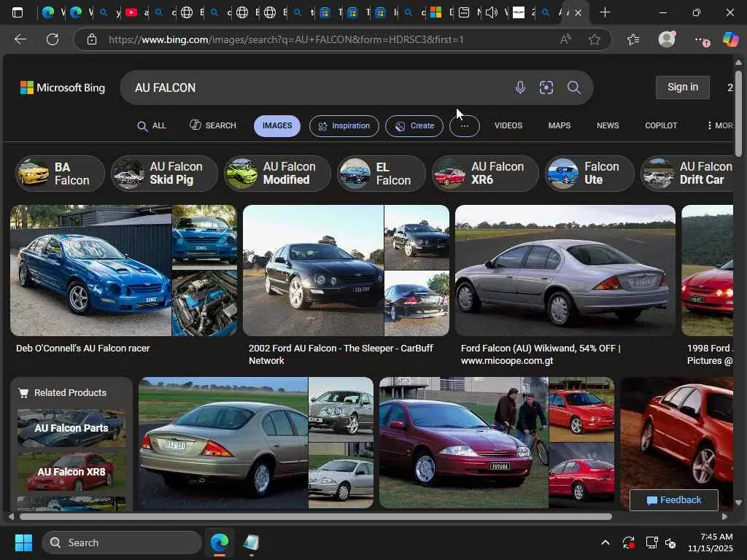The image size is (747, 560).
Task: Open the Windows Start menu
Action: [x=23, y=542]
